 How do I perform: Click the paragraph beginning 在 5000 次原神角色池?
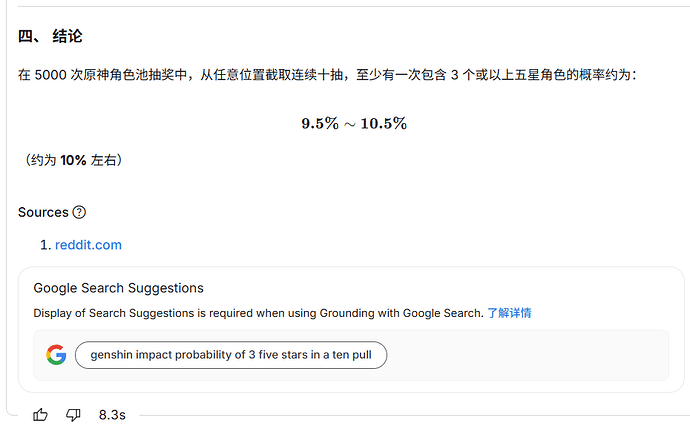pos(327,75)
